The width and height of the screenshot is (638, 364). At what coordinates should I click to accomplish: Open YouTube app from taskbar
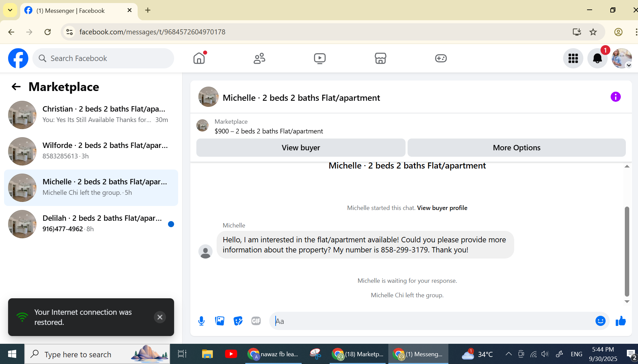point(231,354)
